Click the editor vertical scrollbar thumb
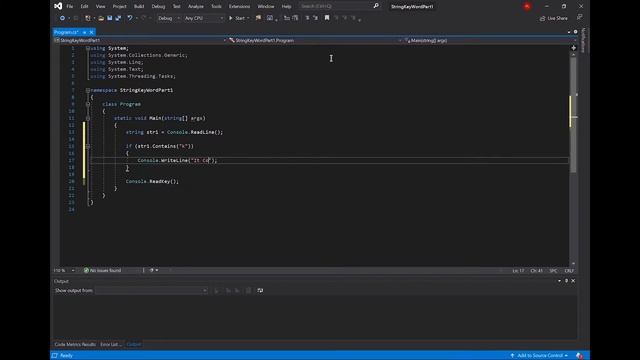 (573, 115)
